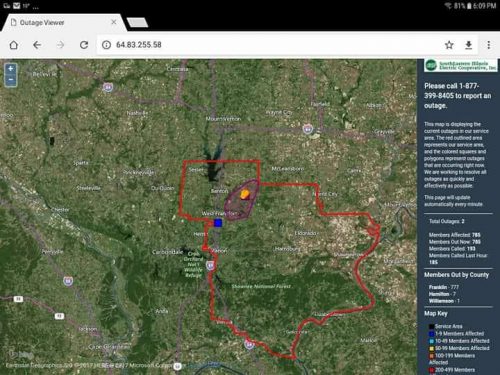Zoom out on the outage map

[11, 80]
